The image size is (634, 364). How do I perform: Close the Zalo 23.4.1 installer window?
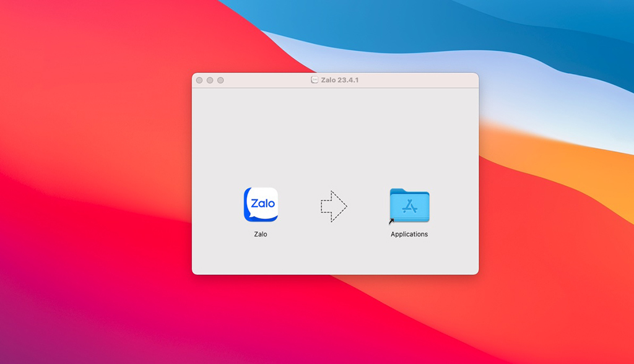tap(199, 80)
